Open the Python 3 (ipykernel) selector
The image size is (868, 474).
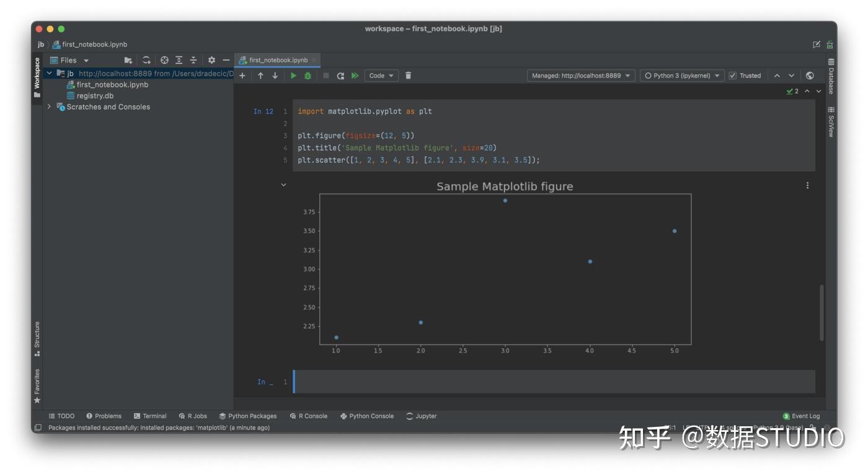[x=682, y=75]
